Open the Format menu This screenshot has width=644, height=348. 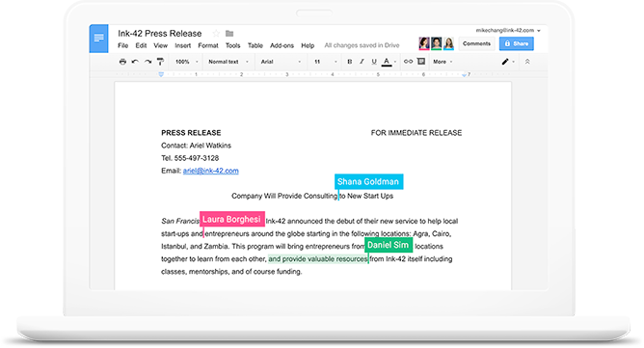(x=208, y=45)
